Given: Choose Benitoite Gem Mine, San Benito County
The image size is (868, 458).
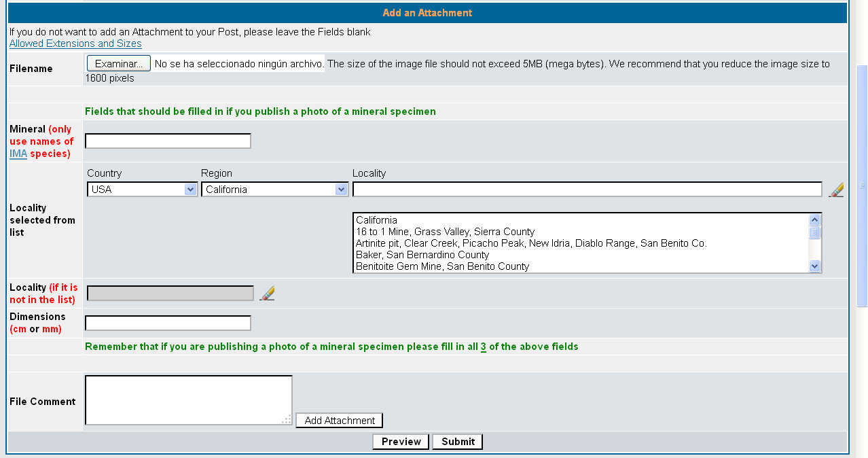Looking at the screenshot, I should 442,266.
